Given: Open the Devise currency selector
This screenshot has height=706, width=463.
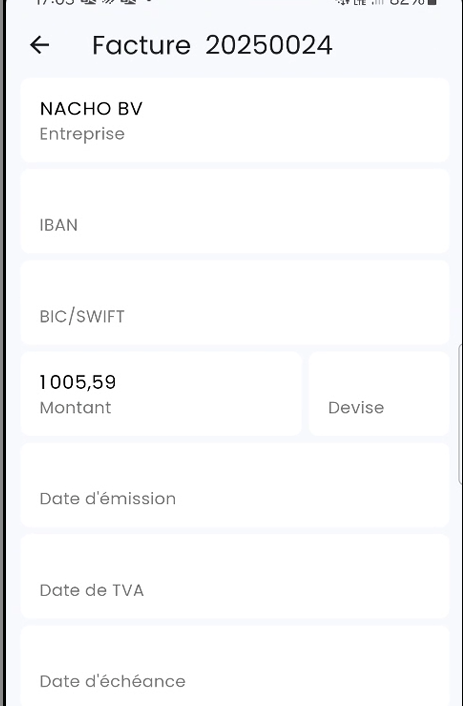Looking at the screenshot, I should click(x=379, y=394).
